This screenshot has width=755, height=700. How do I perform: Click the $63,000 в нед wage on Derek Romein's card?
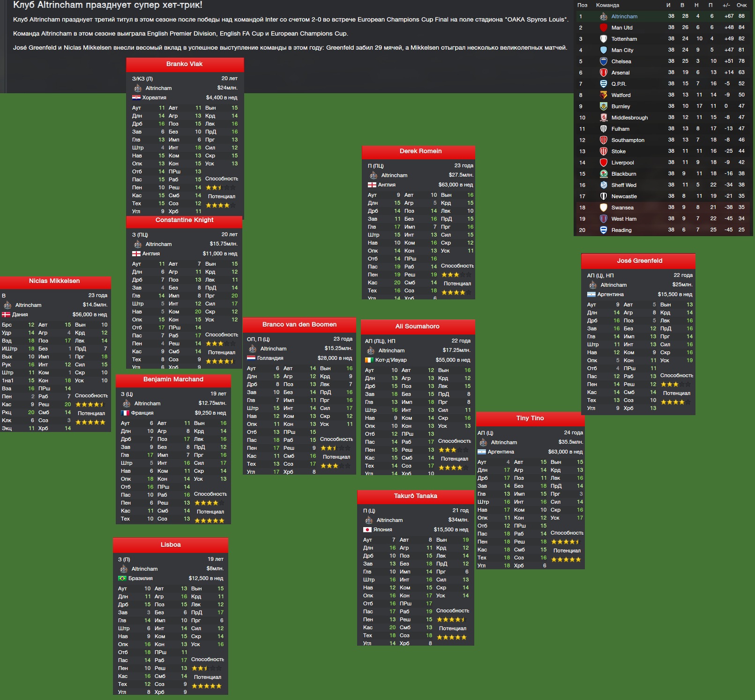(456, 185)
